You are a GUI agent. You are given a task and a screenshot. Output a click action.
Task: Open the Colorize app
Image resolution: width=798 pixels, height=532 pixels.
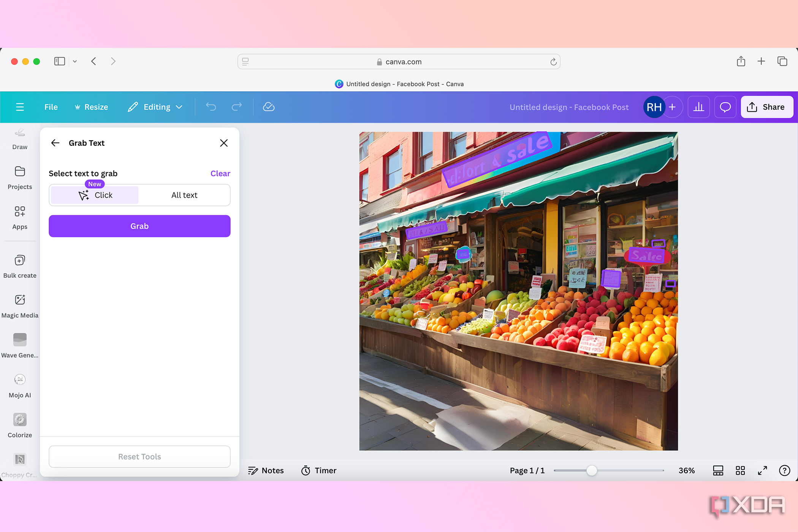pos(20,426)
